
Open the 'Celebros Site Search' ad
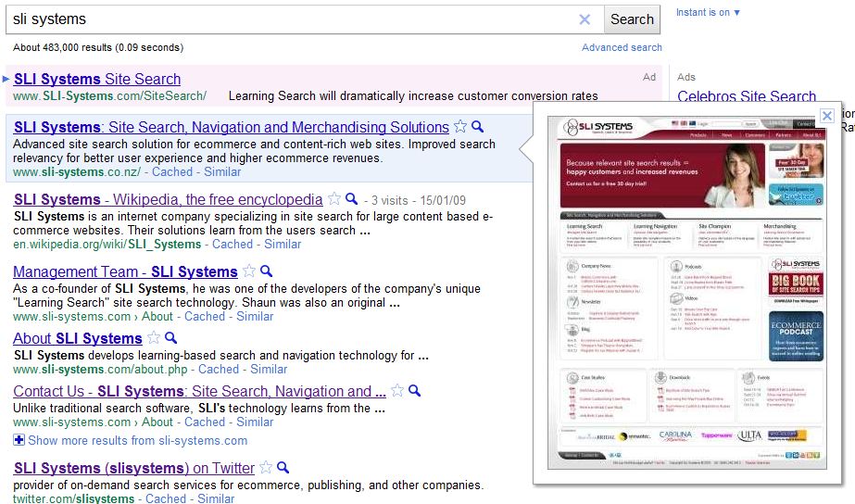click(x=747, y=96)
